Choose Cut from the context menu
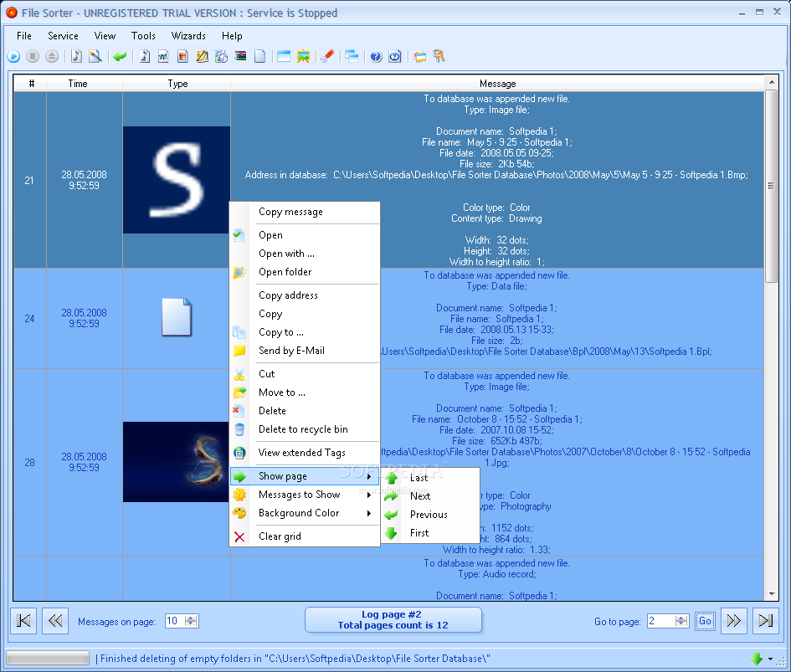791x672 pixels. pyautogui.click(x=305, y=374)
